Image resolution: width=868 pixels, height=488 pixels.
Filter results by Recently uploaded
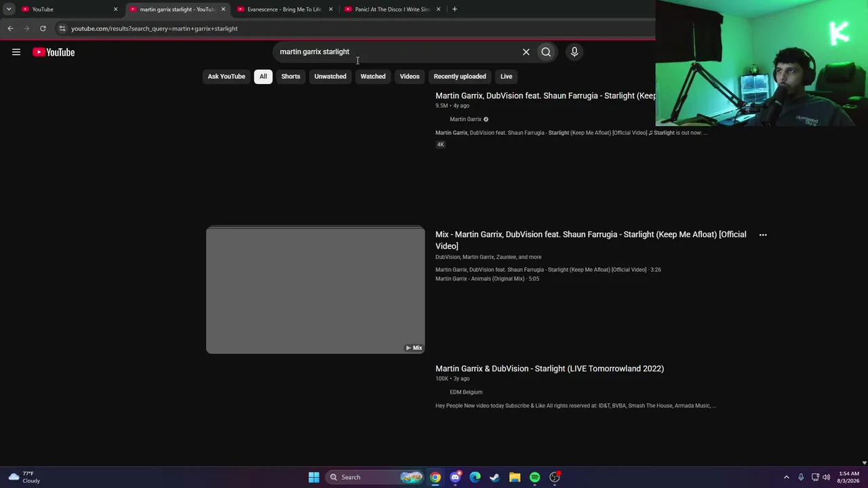click(460, 77)
